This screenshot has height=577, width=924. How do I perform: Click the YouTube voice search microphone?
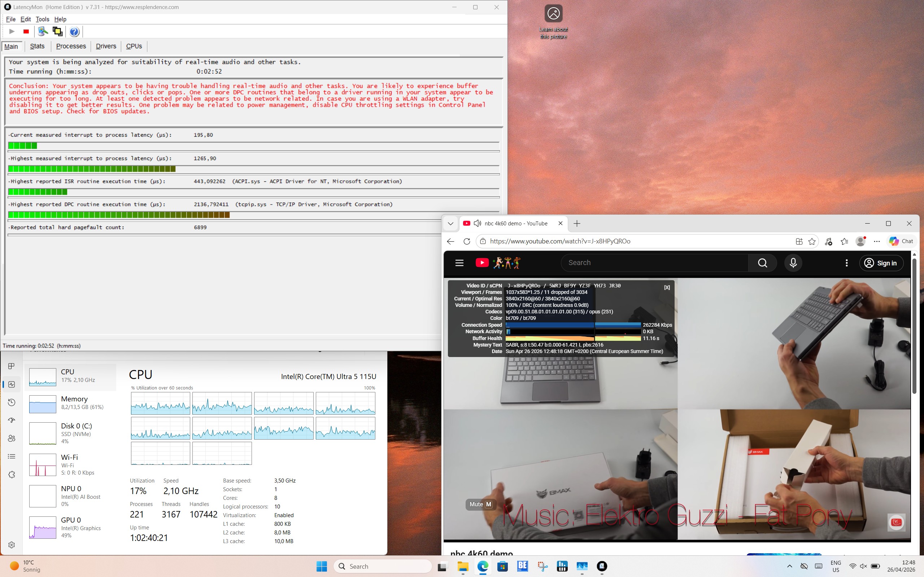[793, 263]
